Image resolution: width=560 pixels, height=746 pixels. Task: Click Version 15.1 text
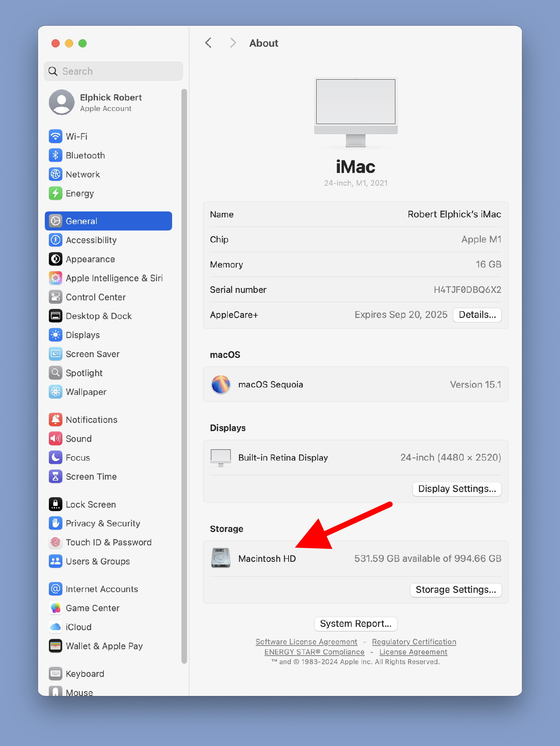click(x=475, y=385)
